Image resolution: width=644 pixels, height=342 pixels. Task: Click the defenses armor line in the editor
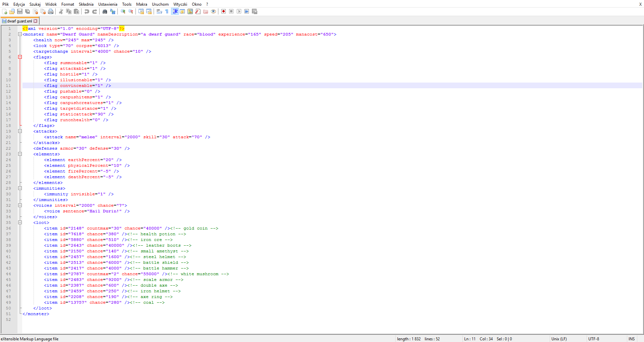pos(82,148)
